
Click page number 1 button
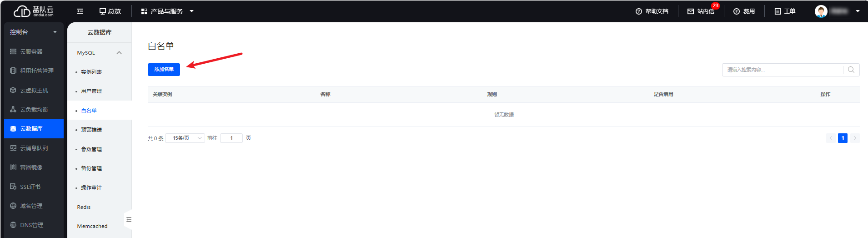[x=843, y=138]
